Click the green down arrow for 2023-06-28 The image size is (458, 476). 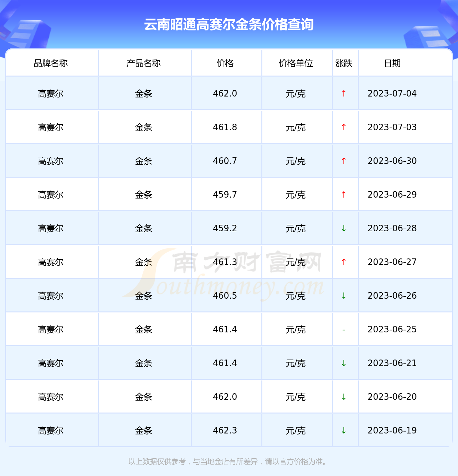pos(343,228)
